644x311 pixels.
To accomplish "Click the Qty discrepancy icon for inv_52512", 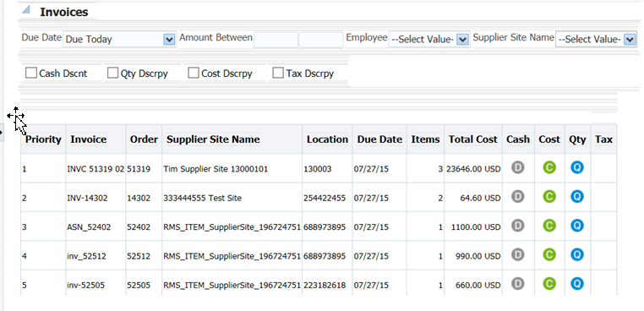I will pyautogui.click(x=577, y=254).
